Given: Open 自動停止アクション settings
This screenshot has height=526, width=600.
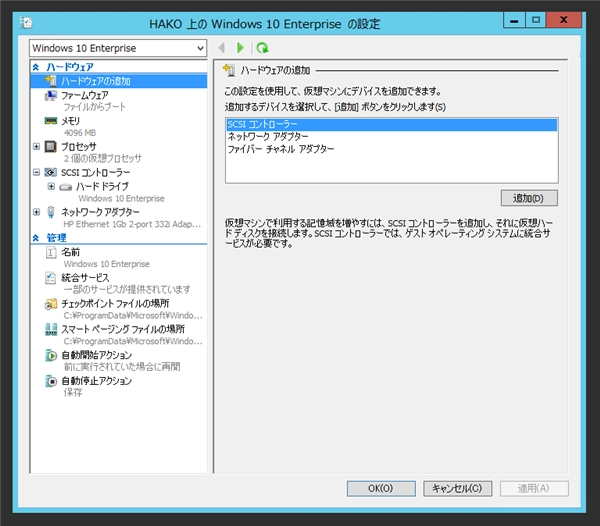Looking at the screenshot, I should pyautogui.click(x=96, y=381).
